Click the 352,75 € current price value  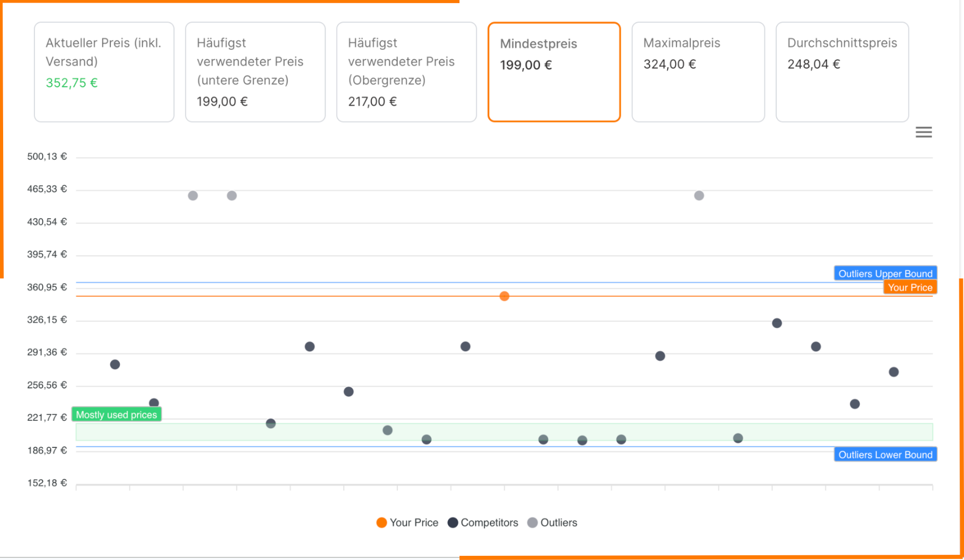pyautogui.click(x=72, y=83)
